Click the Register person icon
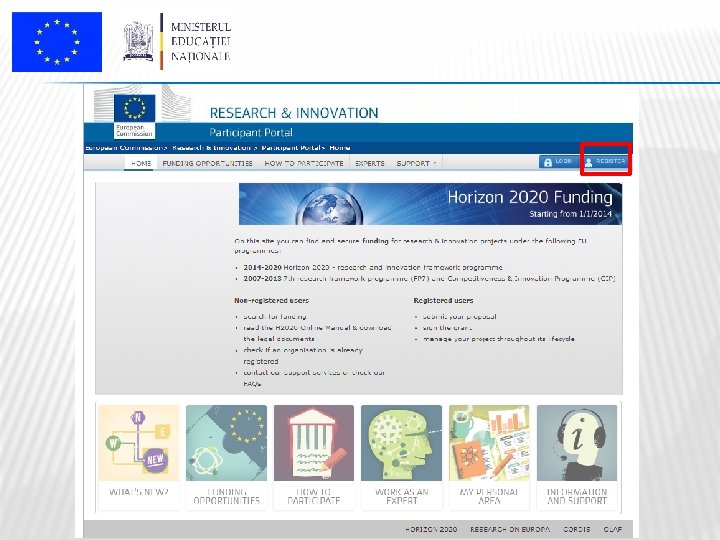720x540 pixels. click(588, 162)
